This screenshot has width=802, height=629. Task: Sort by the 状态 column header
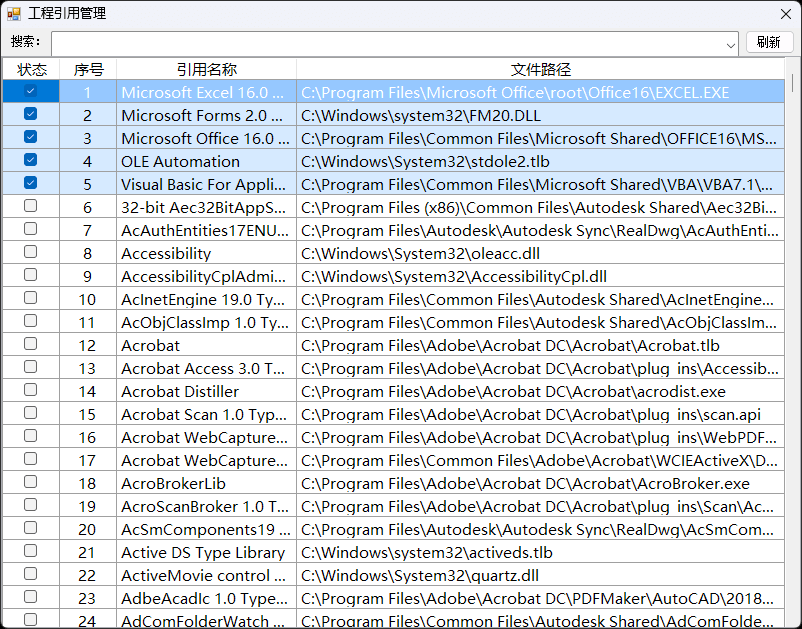pyautogui.click(x=32, y=69)
